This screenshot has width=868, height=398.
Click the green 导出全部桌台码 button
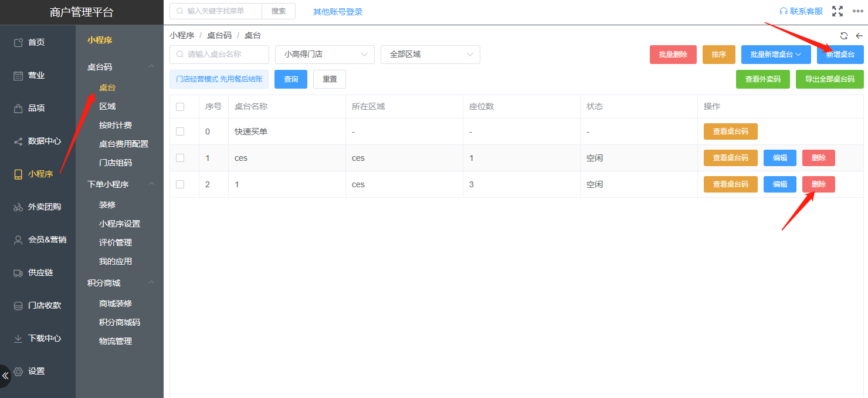(830, 79)
